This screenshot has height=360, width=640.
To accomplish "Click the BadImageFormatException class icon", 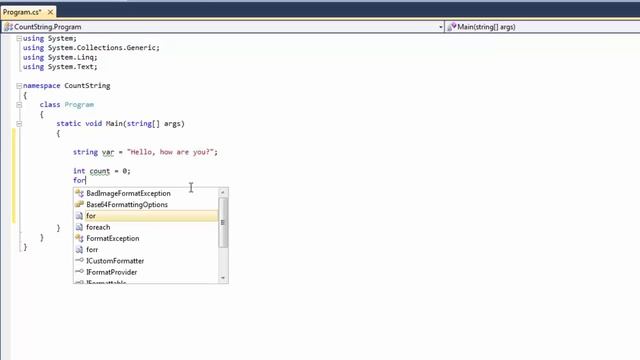I will click(79, 193).
